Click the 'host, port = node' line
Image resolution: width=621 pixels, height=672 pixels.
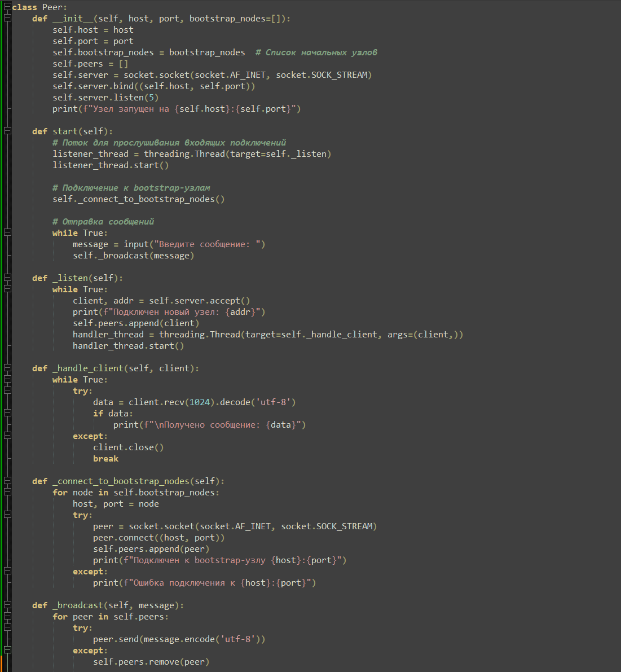pos(116,503)
